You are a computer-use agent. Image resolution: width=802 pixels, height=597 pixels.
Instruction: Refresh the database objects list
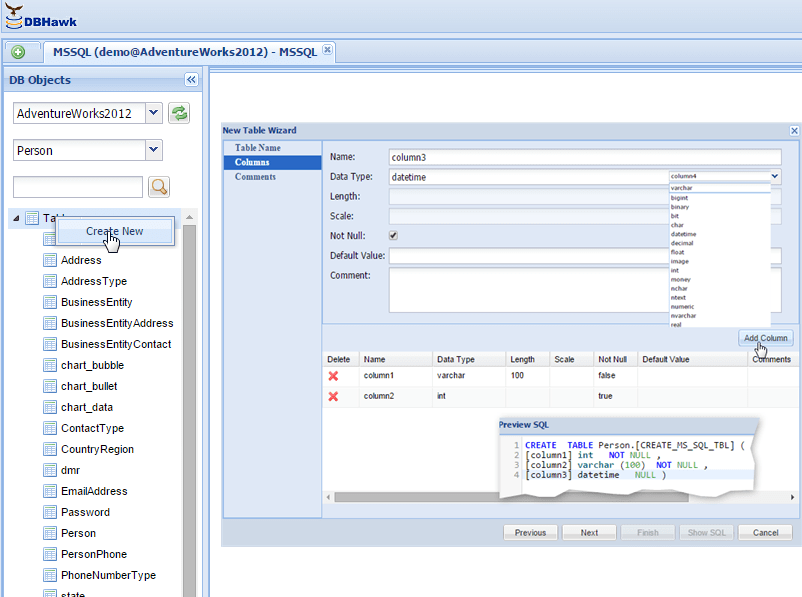click(178, 113)
